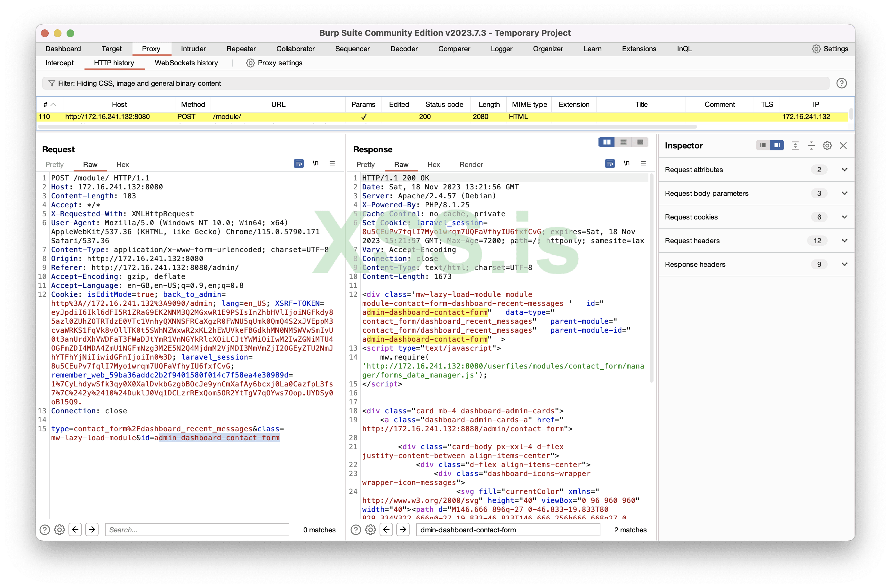Click the filter help question mark icon
The height and width of the screenshot is (588, 891).
(841, 83)
